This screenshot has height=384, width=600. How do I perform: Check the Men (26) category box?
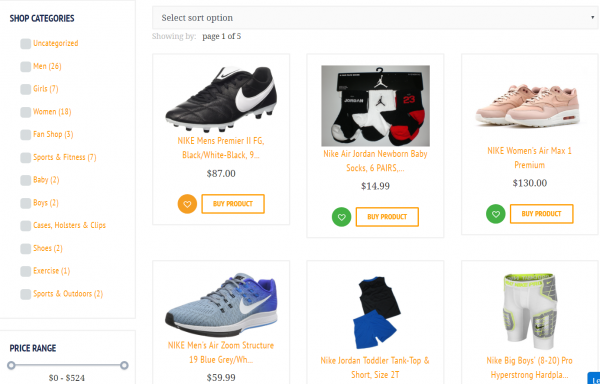26,67
